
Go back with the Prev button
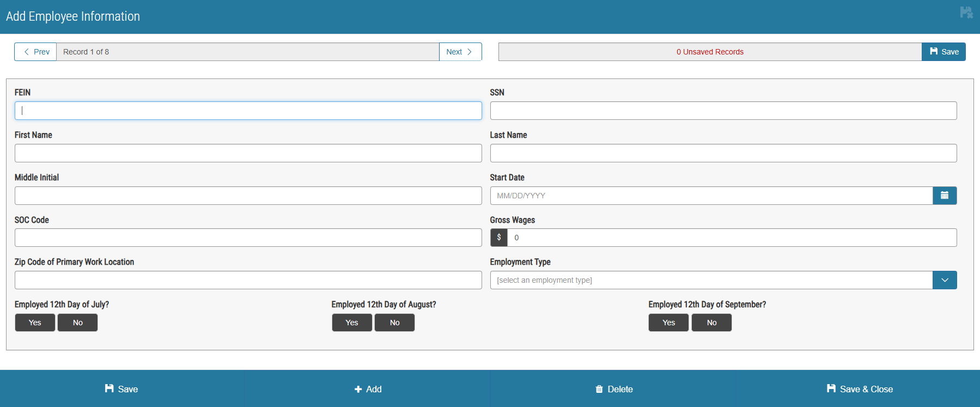[36, 52]
